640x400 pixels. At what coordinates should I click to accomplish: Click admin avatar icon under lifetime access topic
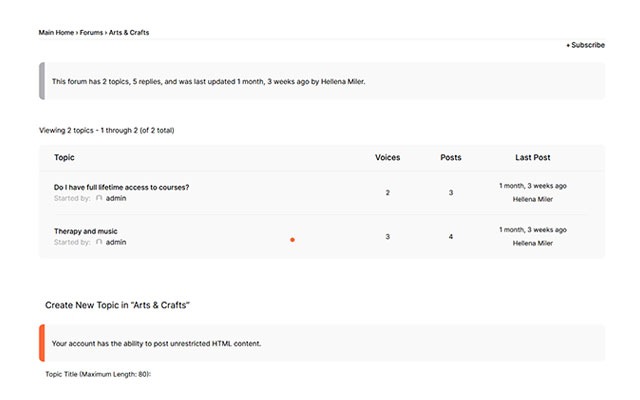click(x=99, y=198)
